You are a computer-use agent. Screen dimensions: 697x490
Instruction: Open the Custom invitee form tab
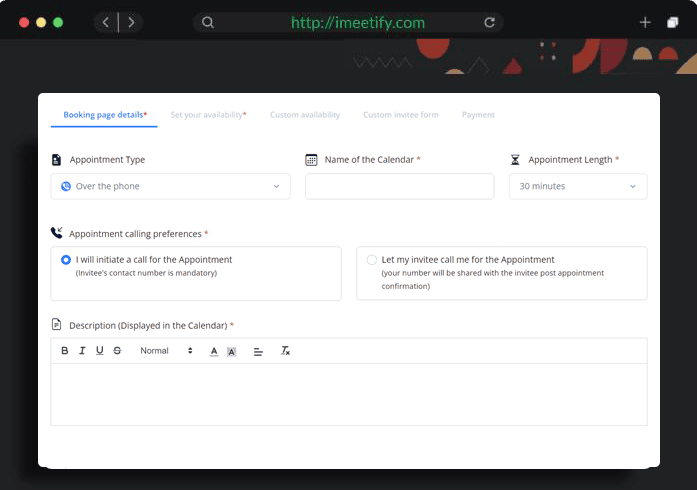[x=400, y=115]
